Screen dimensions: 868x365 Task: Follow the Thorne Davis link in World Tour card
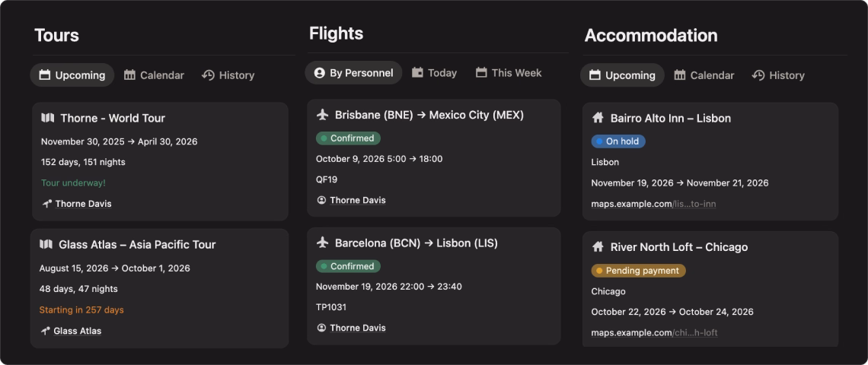pyautogui.click(x=83, y=204)
